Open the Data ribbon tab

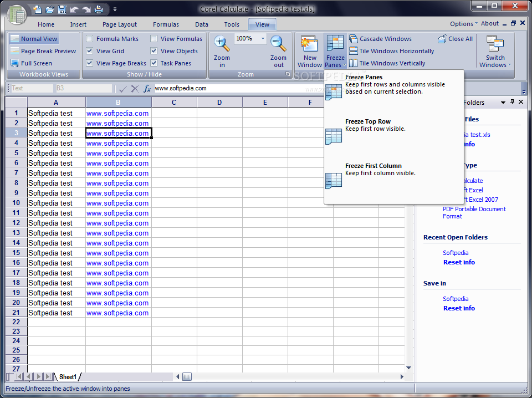click(202, 24)
